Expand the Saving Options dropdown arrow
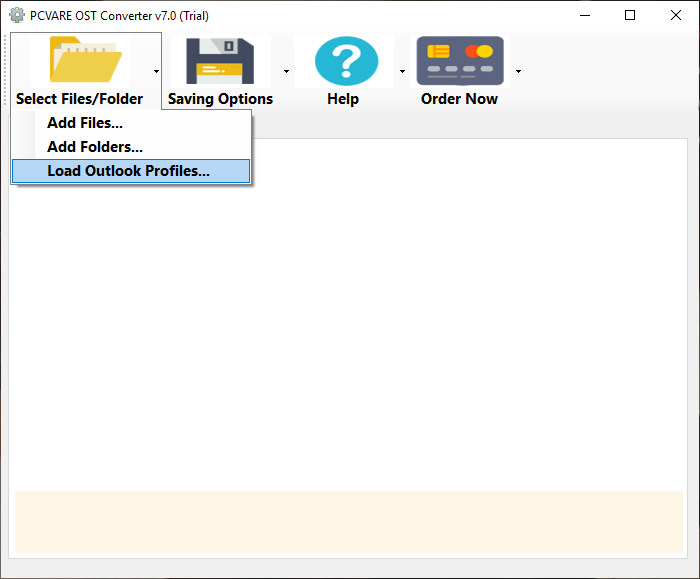700x579 pixels. 286,71
